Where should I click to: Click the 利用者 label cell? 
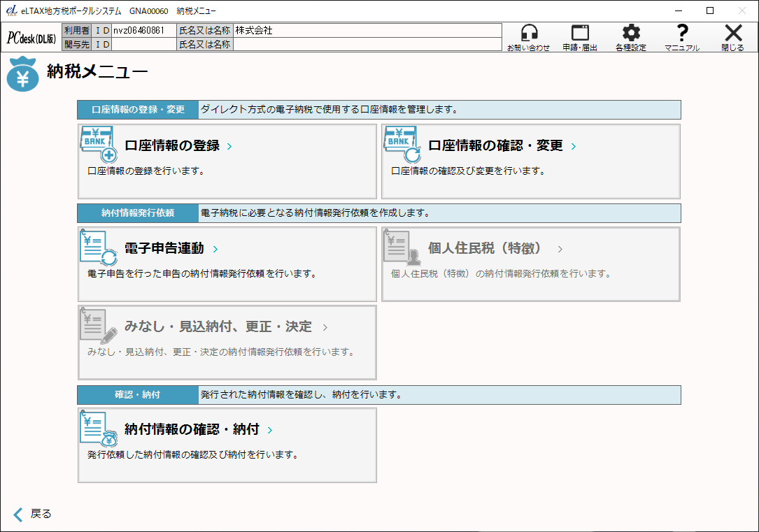[x=77, y=31]
